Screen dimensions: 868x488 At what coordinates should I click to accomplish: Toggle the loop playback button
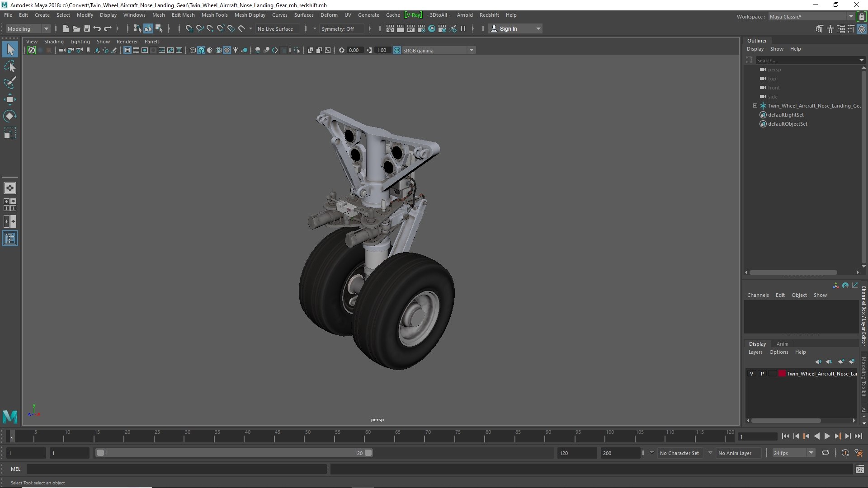[825, 453]
